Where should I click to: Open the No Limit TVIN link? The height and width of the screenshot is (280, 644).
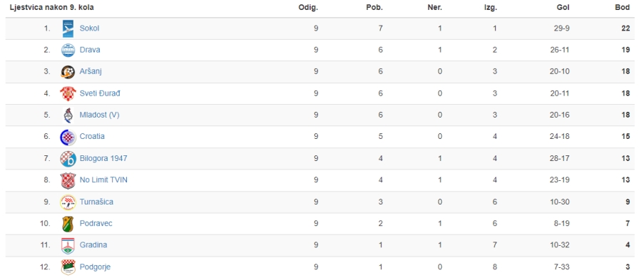103,180
